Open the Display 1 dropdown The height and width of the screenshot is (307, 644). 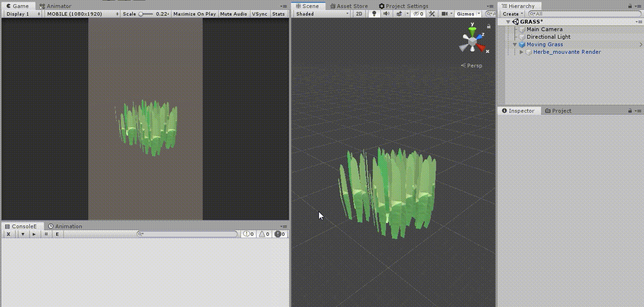[23, 14]
